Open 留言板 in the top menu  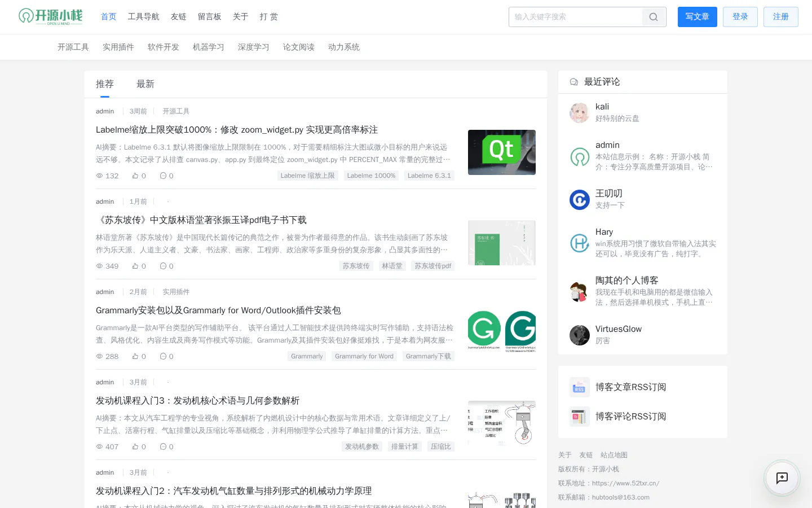pyautogui.click(x=210, y=17)
